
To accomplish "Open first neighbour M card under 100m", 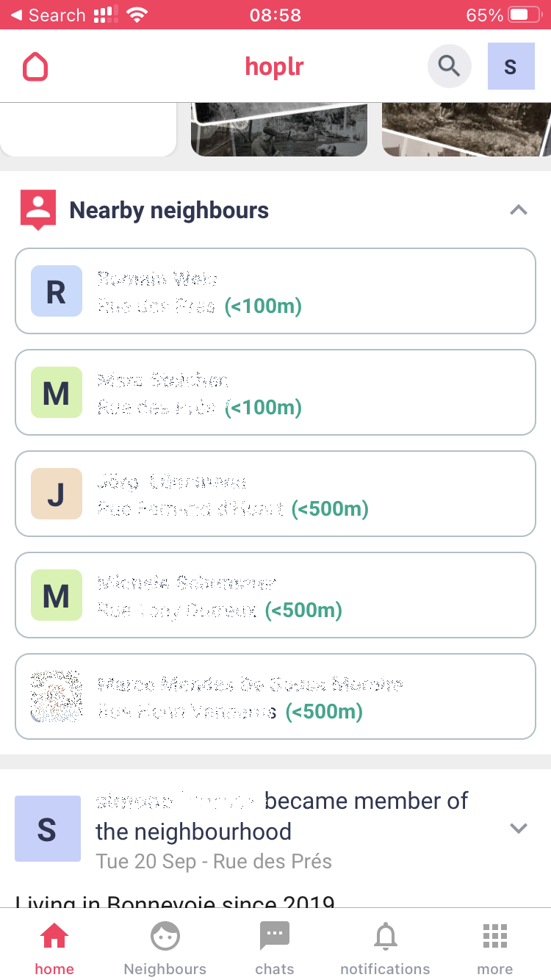I will coord(275,392).
